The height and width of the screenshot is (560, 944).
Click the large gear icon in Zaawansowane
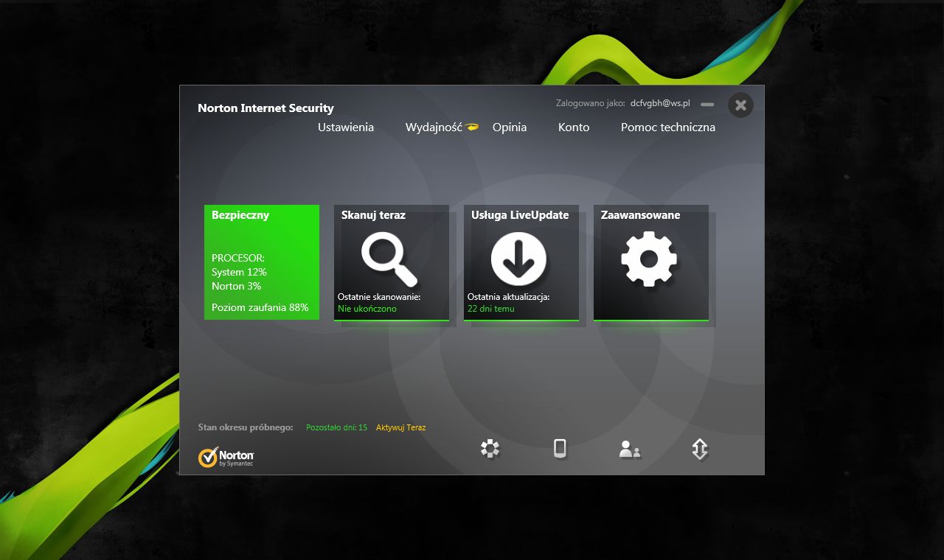pyautogui.click(x=649, y=259)
